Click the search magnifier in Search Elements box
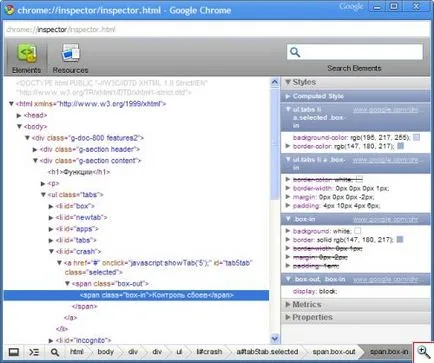The width and height of the screenshot is (434, 363). tap(295, 52)
